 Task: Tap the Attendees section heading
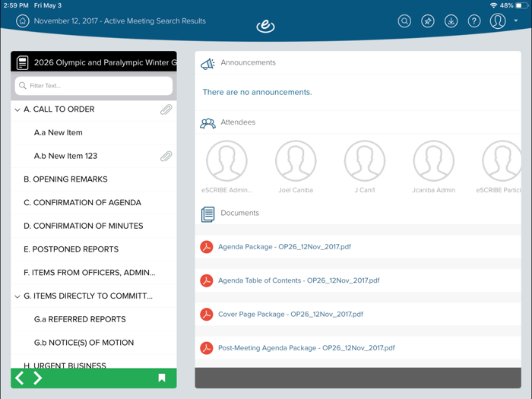click(x=238, y=122)
